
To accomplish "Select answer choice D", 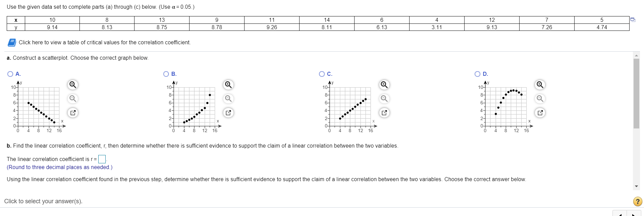I will click(478, 74).
